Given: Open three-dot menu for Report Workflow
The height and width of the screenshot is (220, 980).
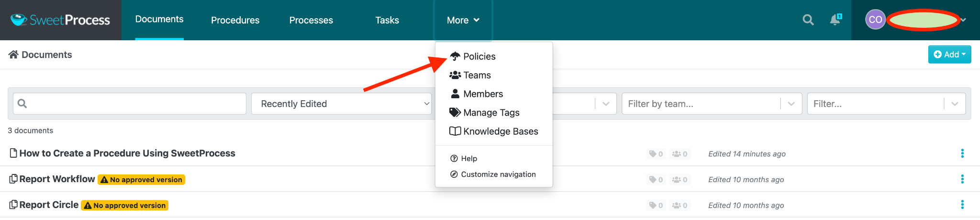Looking at the screenshot, I should coord(962,179).
